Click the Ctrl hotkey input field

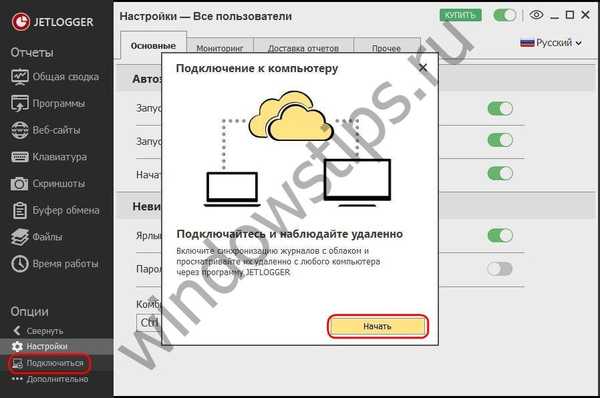(149, 323)
